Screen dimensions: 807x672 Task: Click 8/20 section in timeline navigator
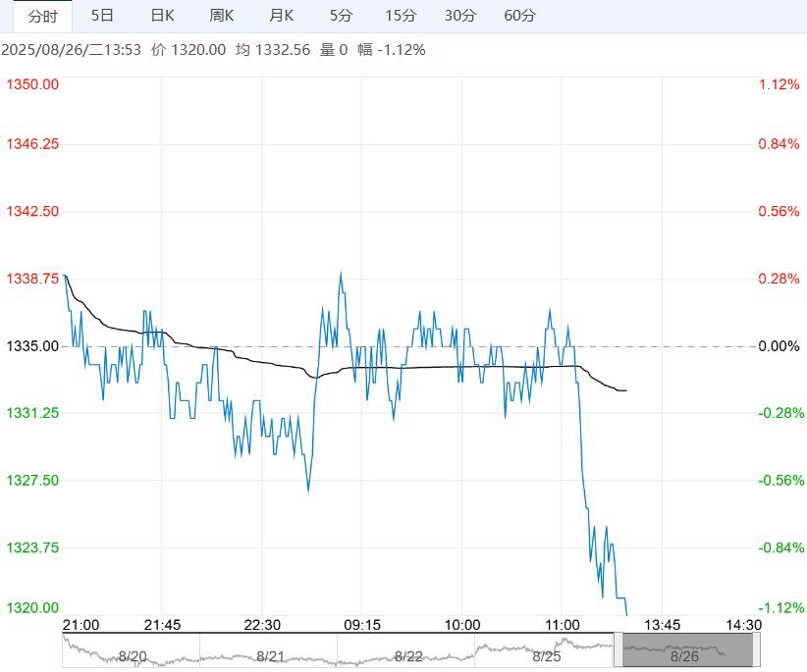pos(132,654)
